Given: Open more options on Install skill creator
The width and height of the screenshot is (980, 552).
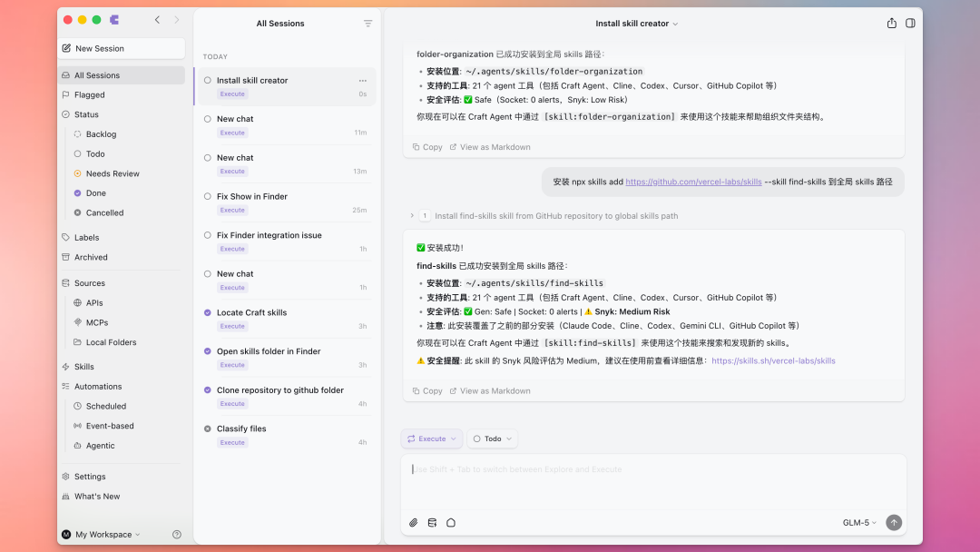Looking at the screenshot, I should click(362, 81).
